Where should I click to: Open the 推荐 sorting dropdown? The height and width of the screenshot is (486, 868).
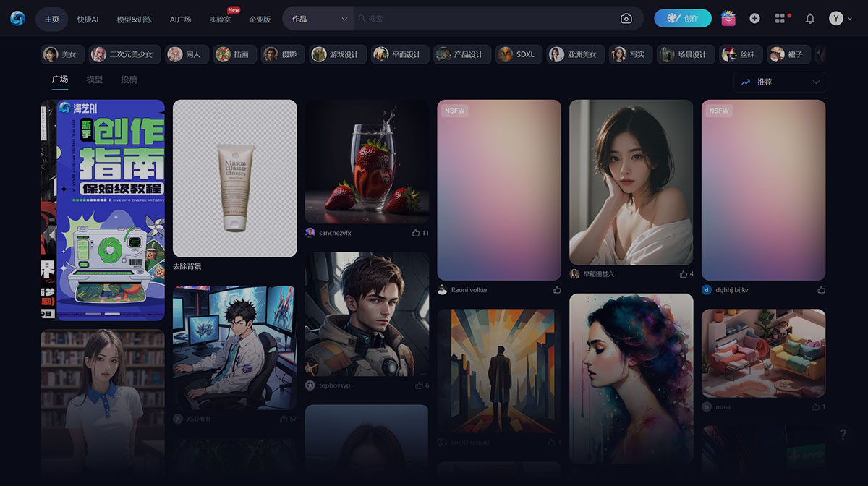click(x=780, y=82)
